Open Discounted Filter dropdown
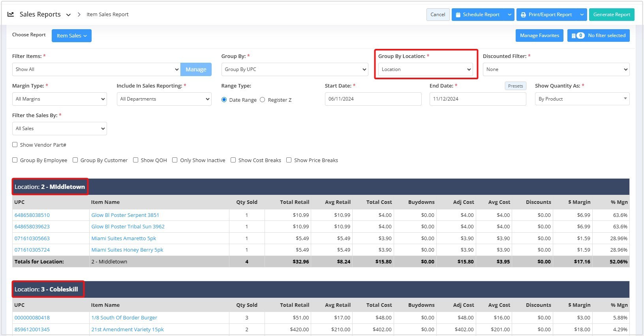This screenshot has height=336, width=644. pos(556,69)
